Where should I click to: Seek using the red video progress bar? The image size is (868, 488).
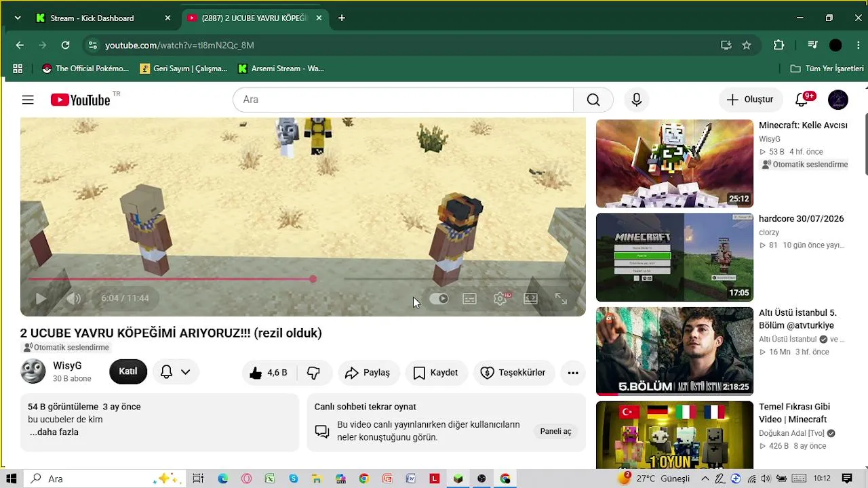(303, 279)
